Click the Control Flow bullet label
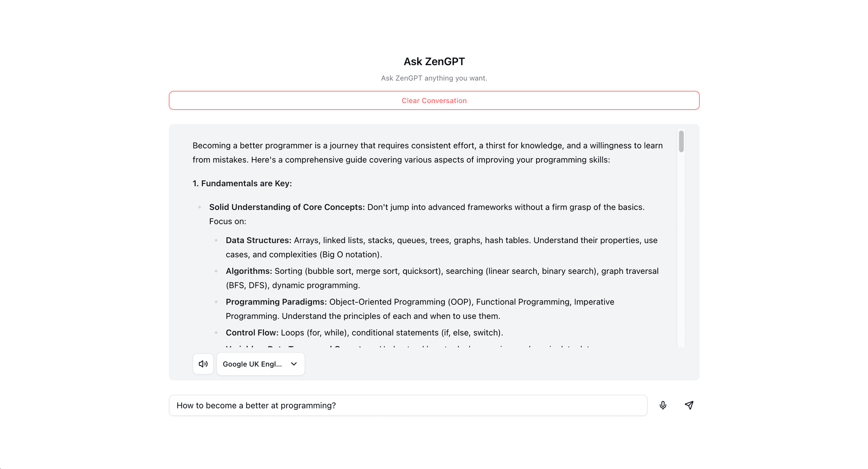Image resolution: width=868 pixels, height=469 pixels. pos(252,333)
